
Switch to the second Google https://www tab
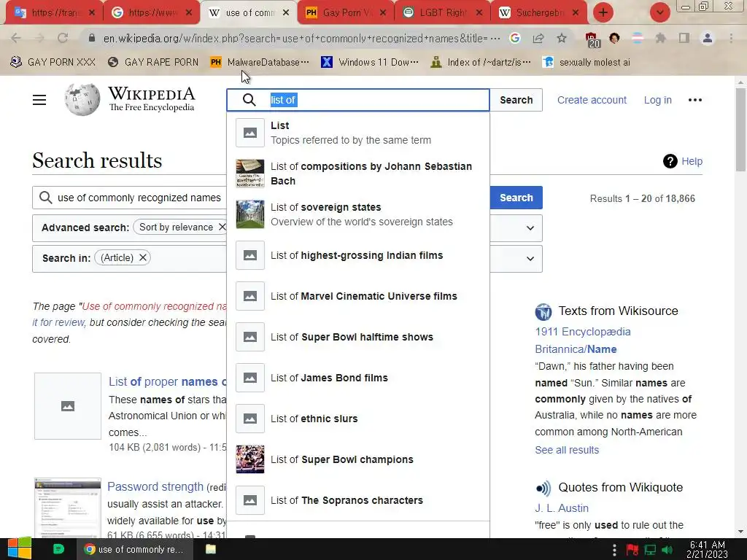coord(151,13)
